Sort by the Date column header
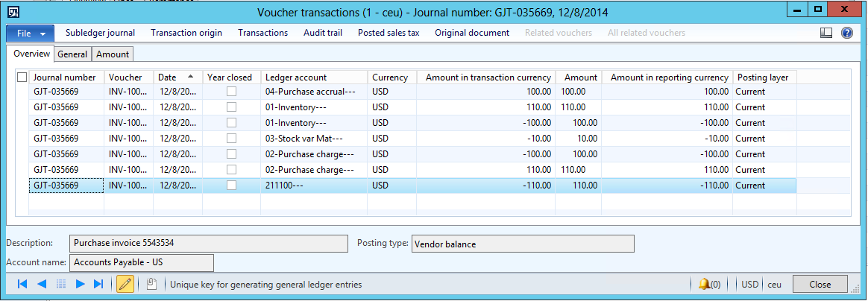This screenshot has height=301, width=868. 177,77
